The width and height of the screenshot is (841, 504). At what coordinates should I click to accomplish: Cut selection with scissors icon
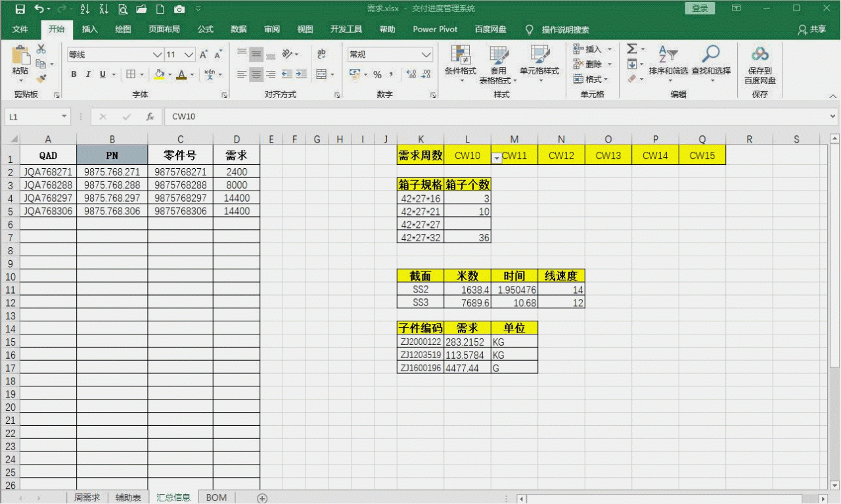[41, 49]
